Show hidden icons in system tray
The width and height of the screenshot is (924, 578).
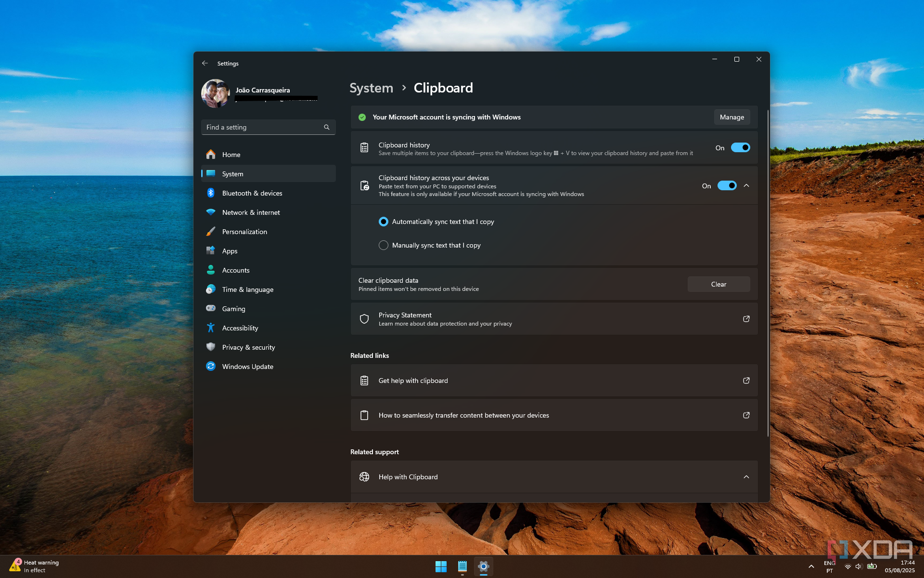811,566
